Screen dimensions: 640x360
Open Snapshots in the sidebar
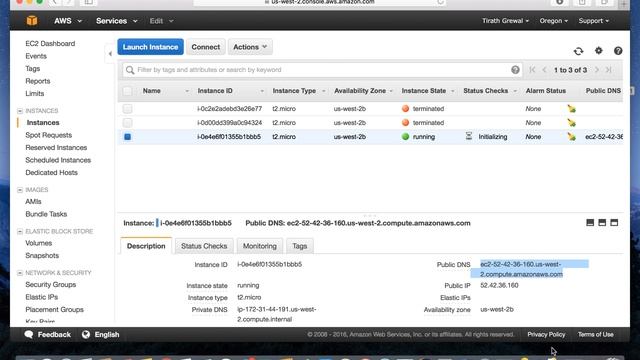click(42, 256)
